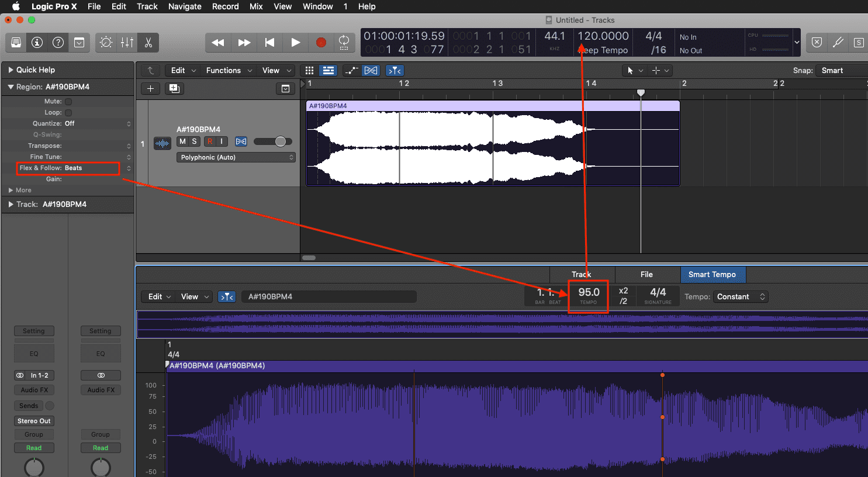The image size is (868, 477).
Task: Toggle Catch playhead button in Smart Tempo editor
Action: point(227,297)
